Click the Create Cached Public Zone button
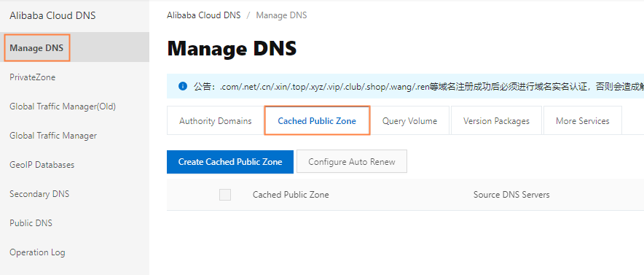Screen dimensions: 644x275 (230, 162)
